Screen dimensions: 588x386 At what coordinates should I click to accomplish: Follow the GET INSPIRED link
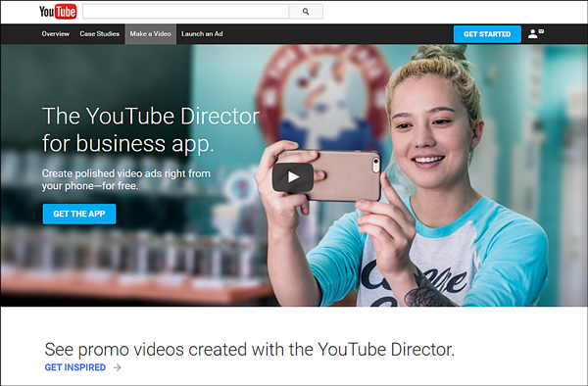pos(75,367)
